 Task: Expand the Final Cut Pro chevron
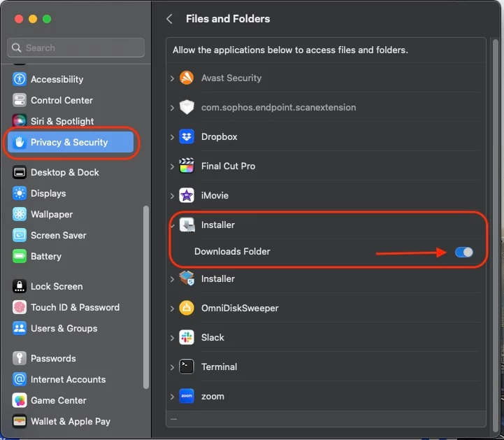click(x=172, y=166)
